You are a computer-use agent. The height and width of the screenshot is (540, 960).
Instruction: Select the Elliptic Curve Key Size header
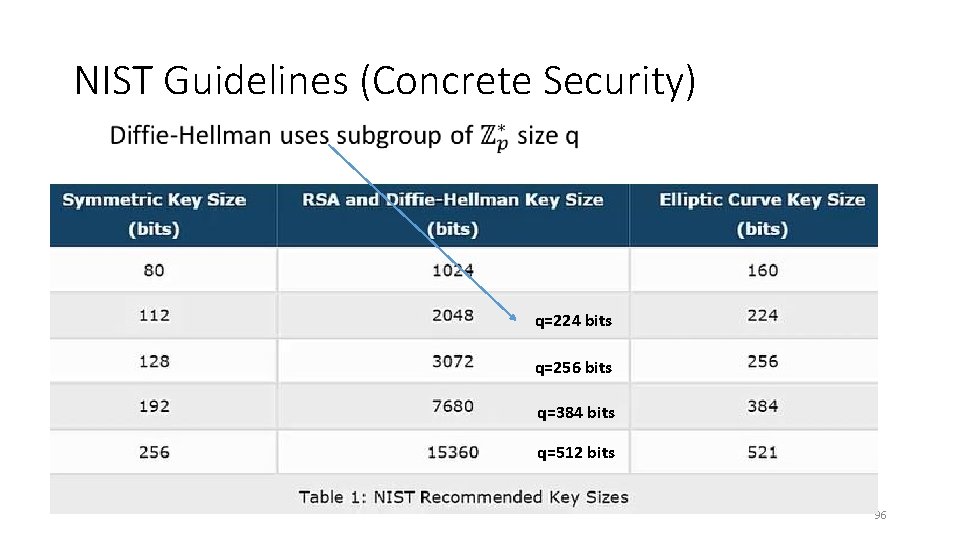pos(762,214)
